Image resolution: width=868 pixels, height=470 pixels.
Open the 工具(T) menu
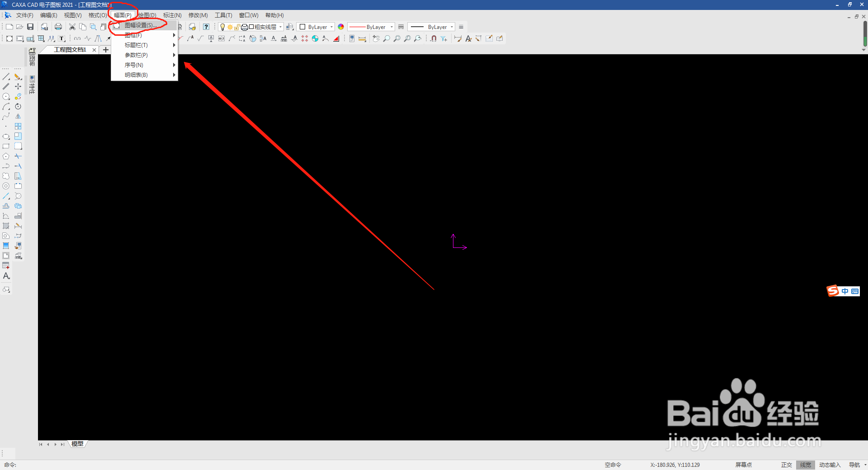pos(223,15)
